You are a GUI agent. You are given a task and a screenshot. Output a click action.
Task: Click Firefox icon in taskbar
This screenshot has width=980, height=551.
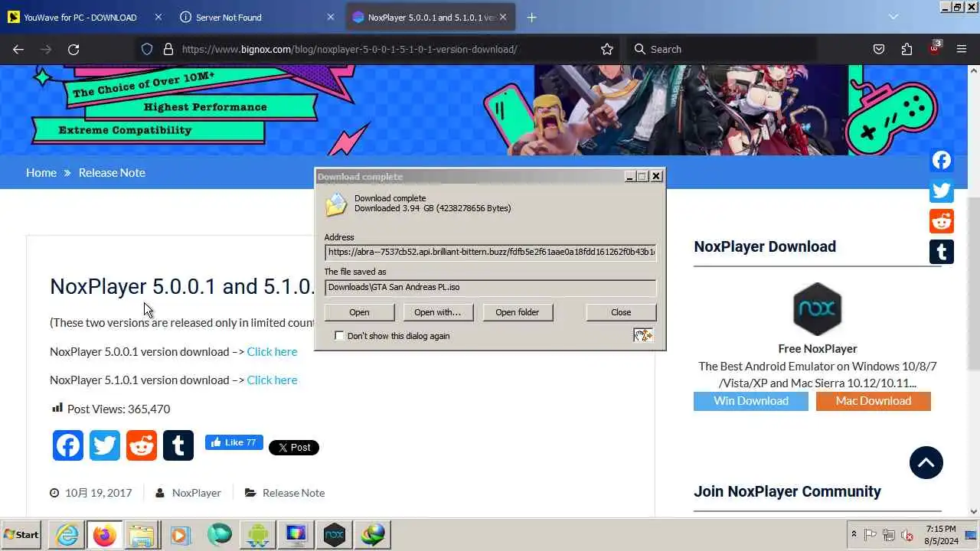[105, 535]
